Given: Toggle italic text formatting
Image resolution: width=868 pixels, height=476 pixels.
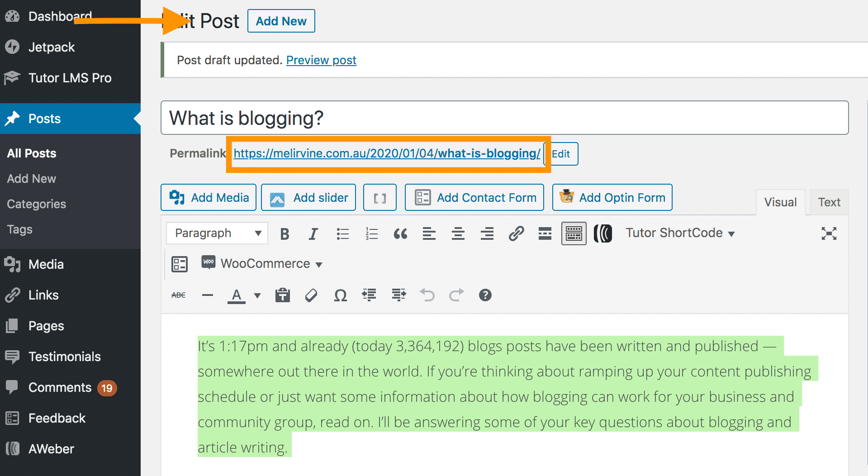Looking at the screenshot, I should tap(313, 234).
